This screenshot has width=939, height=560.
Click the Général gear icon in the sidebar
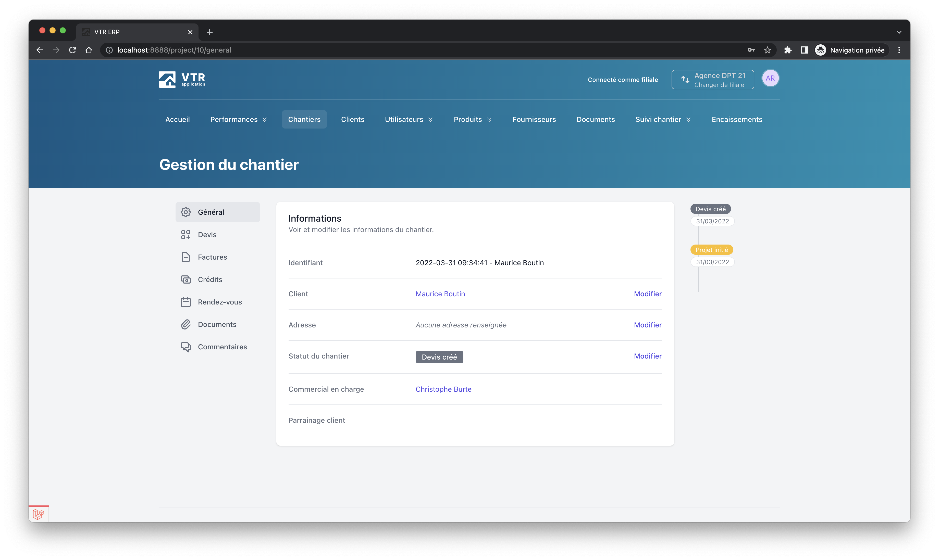point(186,212)
